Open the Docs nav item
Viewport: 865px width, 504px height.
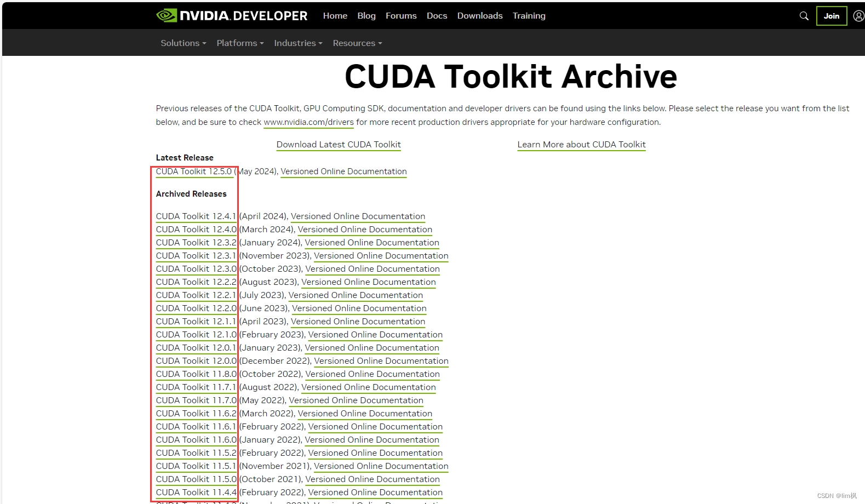(x=437, y=16)
